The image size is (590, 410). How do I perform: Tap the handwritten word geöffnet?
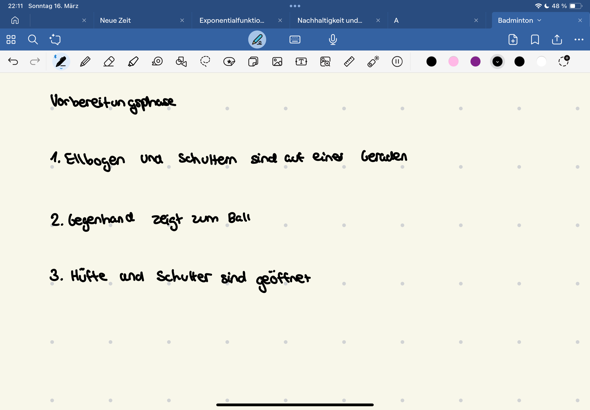(x=283, y=281)
